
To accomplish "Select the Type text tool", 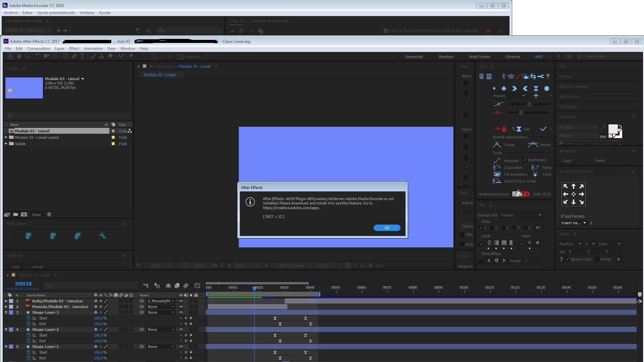I will 83,56.
